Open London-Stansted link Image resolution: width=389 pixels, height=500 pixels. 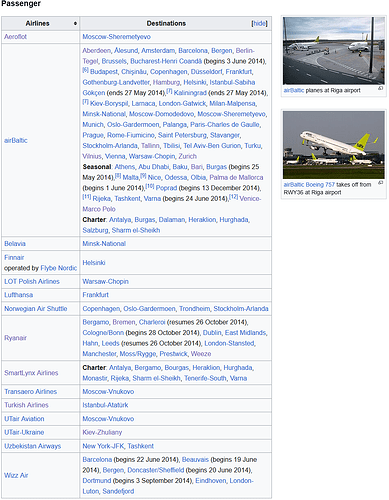click(x=229, y=343)
